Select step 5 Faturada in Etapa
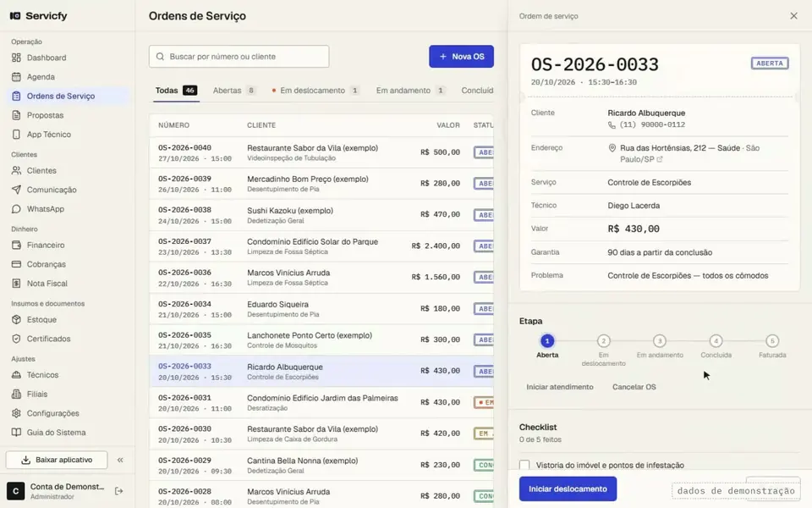Screen dimensions: 812x508 click(x=772, y=341)
